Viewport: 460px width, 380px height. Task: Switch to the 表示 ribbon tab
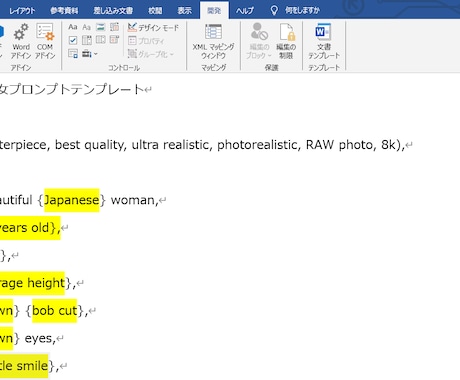(x=184, y=11)
